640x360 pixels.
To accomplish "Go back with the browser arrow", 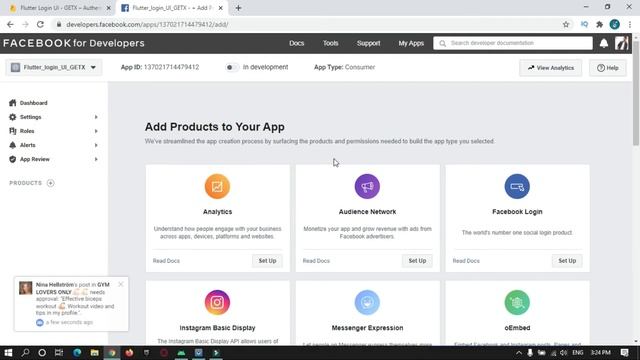I will tap(10, 24).
